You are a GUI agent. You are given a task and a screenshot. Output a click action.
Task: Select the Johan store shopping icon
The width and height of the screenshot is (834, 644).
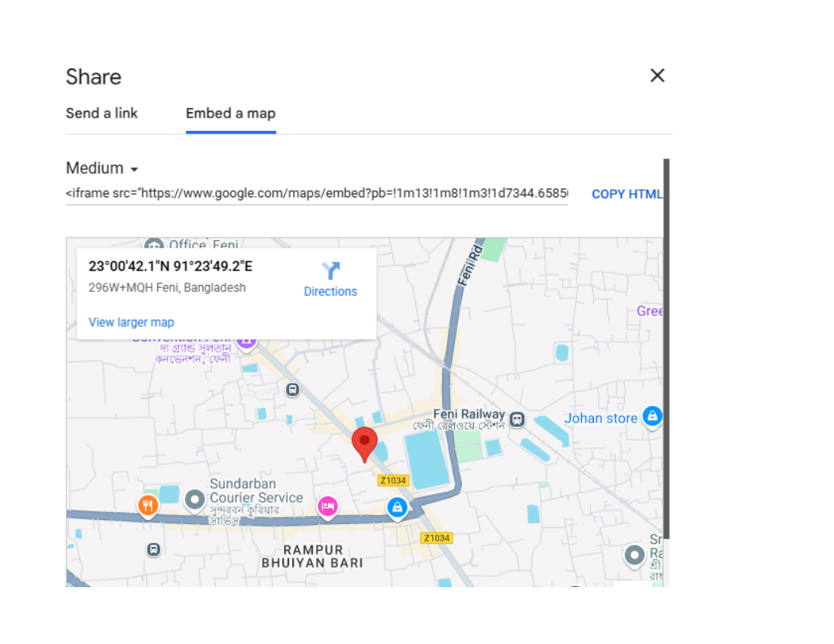[652, 416]
